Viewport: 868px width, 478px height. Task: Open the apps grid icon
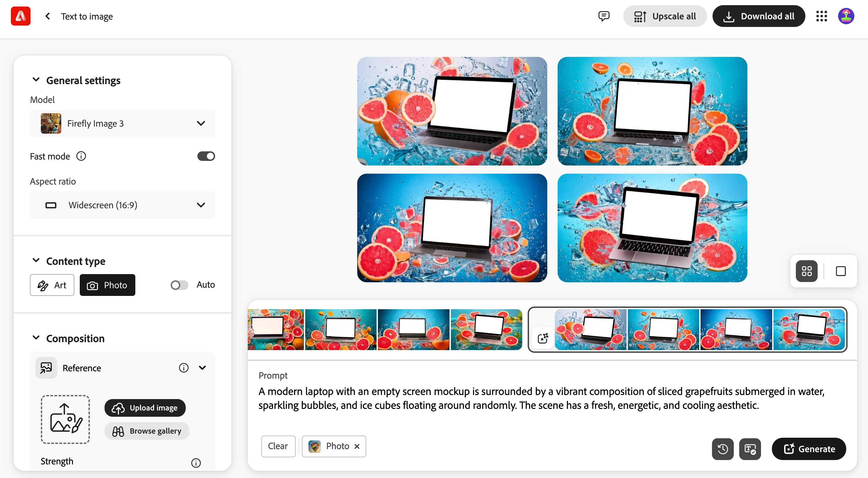[821, 16]
